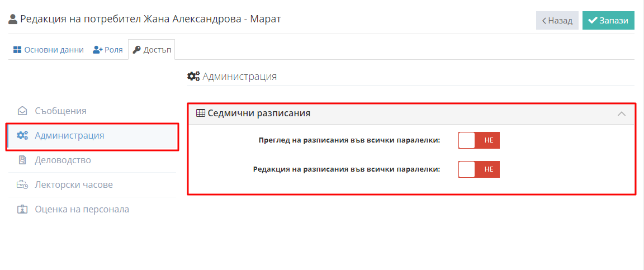The height and width of the screenshot is (270, 644).
Task: Click the envelope icon next to Съобщения
Action: [22, 111]
